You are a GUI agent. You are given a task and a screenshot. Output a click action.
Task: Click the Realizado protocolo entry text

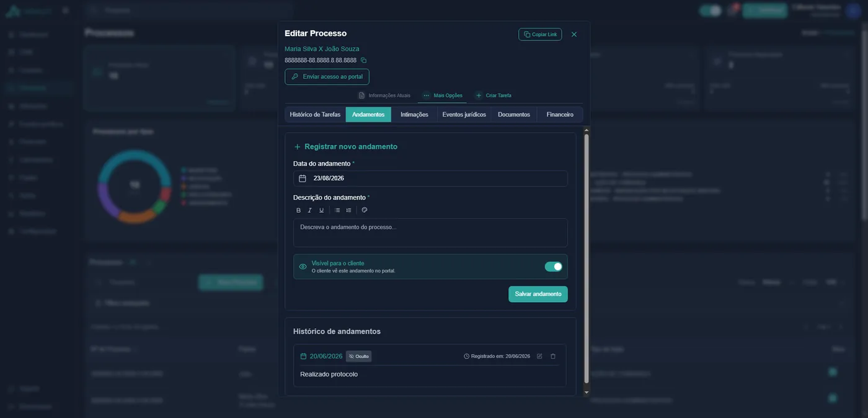coord(329,374)
